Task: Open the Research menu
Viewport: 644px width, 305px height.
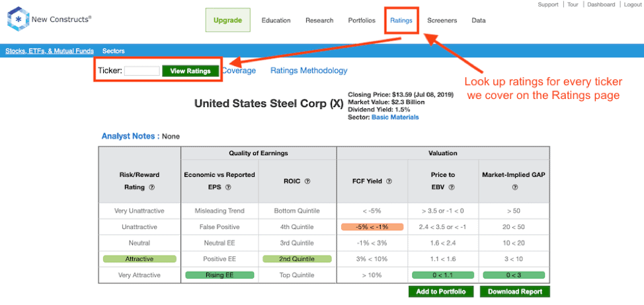Action: 319,20
